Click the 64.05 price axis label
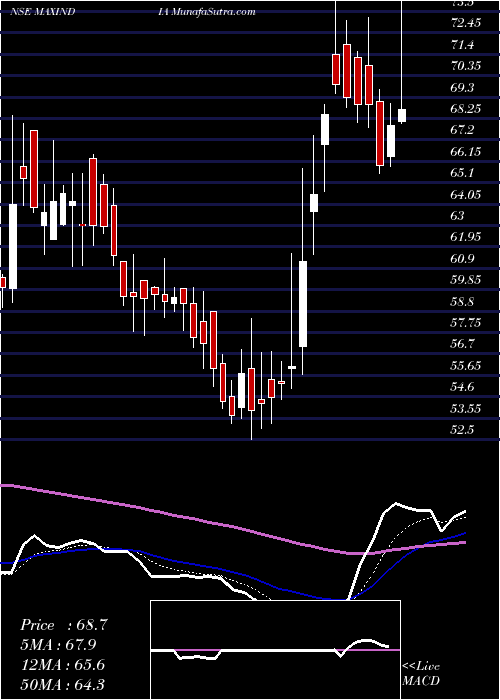This screenshot has height=700, width=500. tap(466, 194)
